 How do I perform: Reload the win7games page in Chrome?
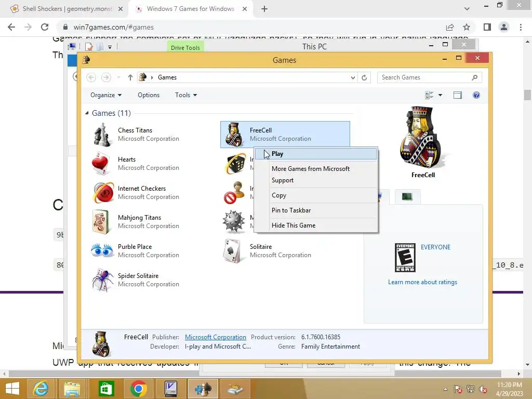(x=45, y=27)
